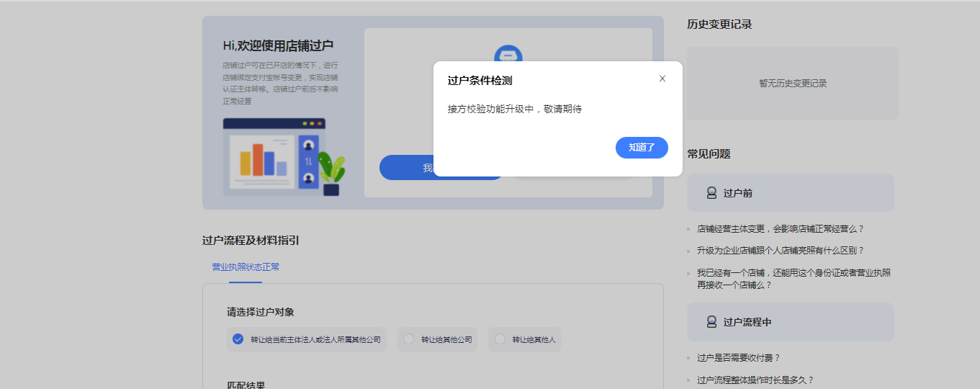Screen dimensions: 980x389
Task: Click the shop transfer dashboard illustration
Action: (x=284, y=157)
